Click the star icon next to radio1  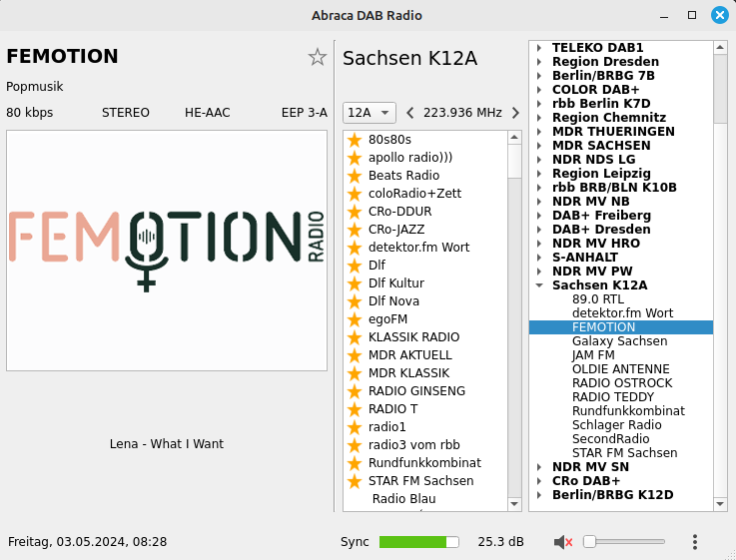(x=355, y=427)
